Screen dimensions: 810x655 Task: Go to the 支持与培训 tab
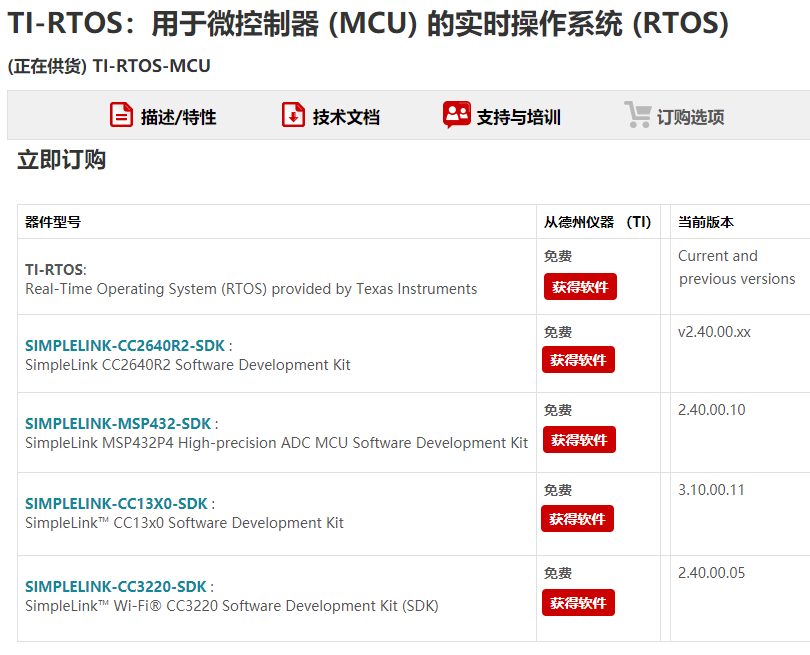(502, 116)
